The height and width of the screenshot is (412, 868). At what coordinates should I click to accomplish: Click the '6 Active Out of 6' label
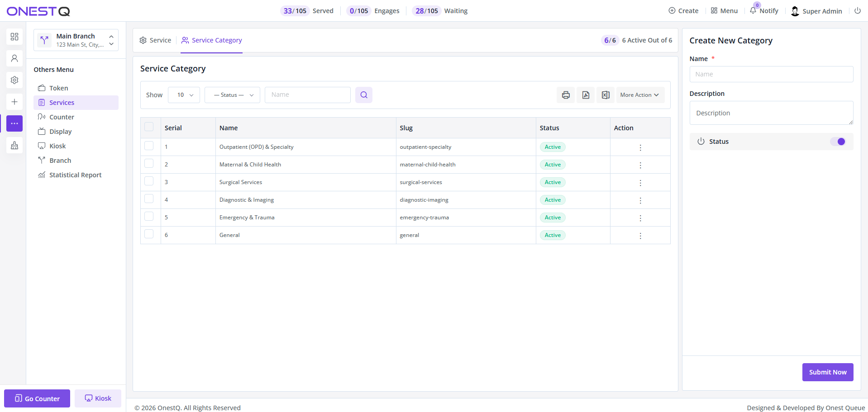tap(647, 40)
